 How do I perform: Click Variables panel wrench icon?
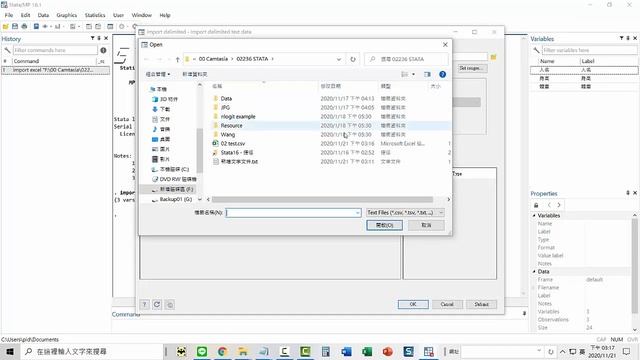pos(536,50)
